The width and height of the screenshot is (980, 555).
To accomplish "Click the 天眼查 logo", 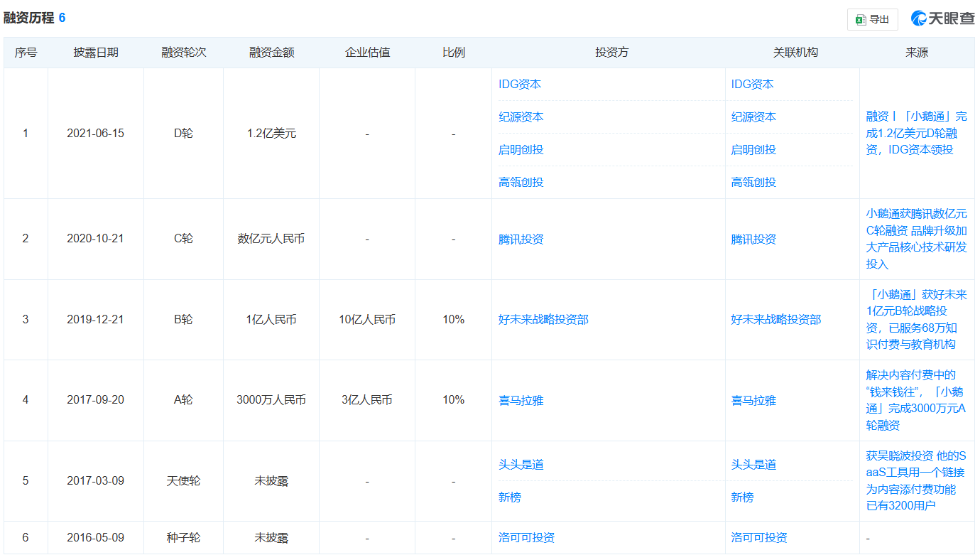I will (943, 18).
